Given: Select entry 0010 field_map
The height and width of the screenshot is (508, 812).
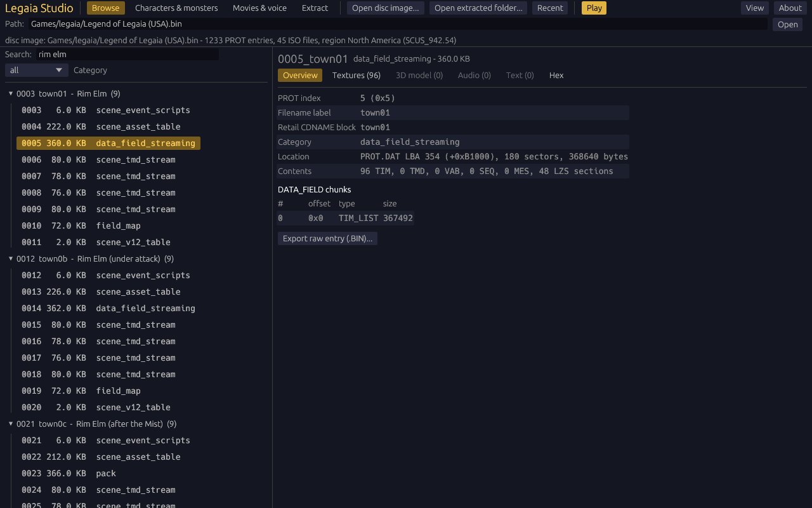Looking at the screenshot, I should (x=81, y=225).
